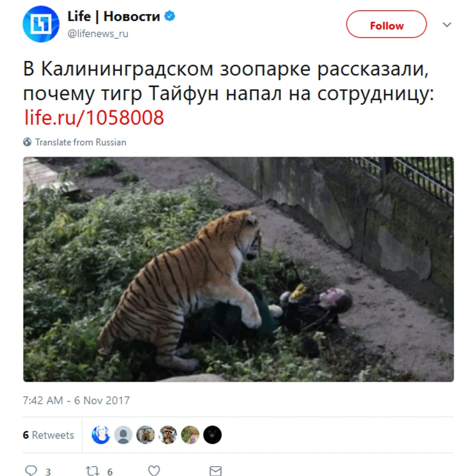Like the tweet with the heart icon

tap(154, 471)
